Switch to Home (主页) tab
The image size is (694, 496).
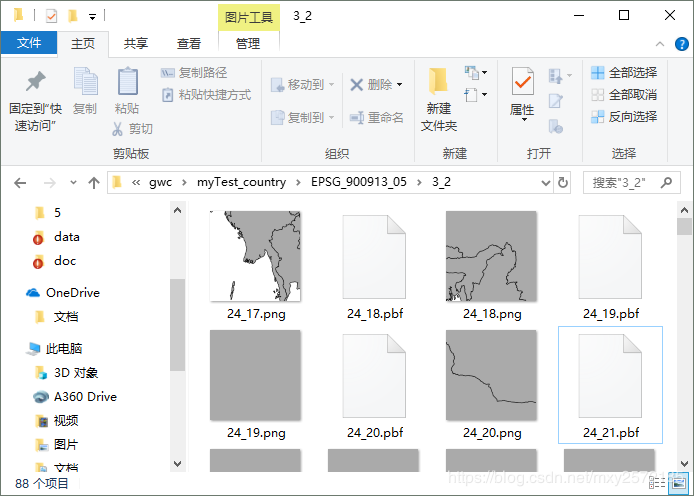point(83,43)
